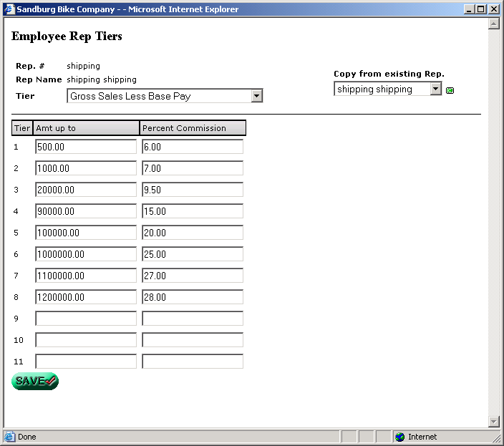Click the empty tier 9 amount field
504x446 pixels.
[x=86, y=319]
